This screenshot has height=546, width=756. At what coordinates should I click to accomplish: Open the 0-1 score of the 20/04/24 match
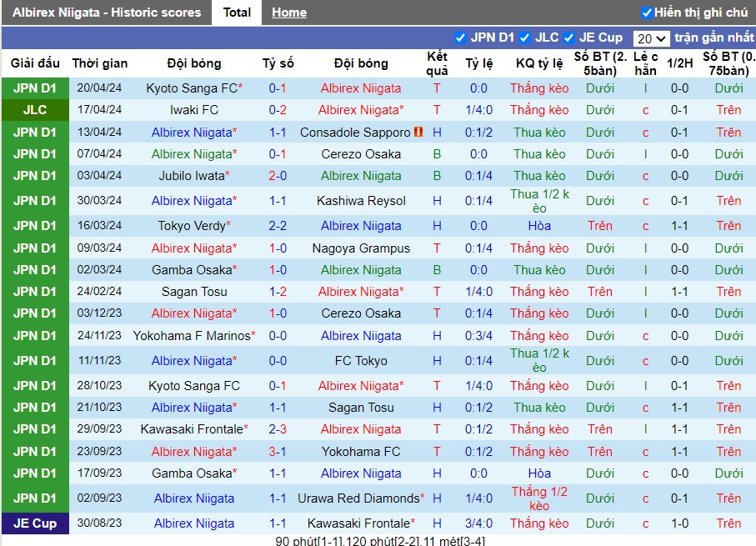tap(278, 88)
